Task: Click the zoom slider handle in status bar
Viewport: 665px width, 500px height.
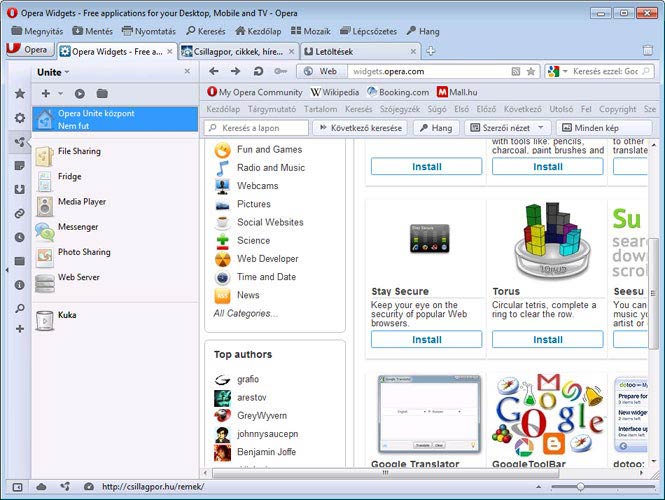Action: (580, 487)
